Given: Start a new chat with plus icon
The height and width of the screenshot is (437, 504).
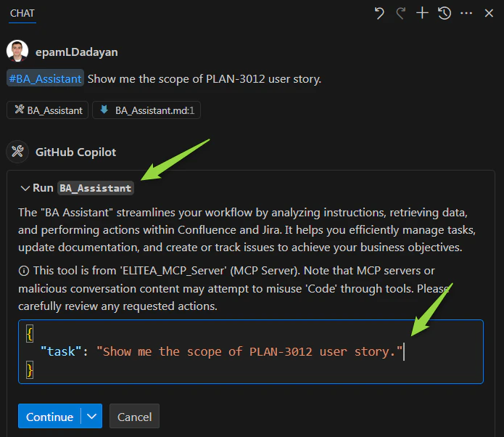Looking at the screenshot, I should pos(422,13).
